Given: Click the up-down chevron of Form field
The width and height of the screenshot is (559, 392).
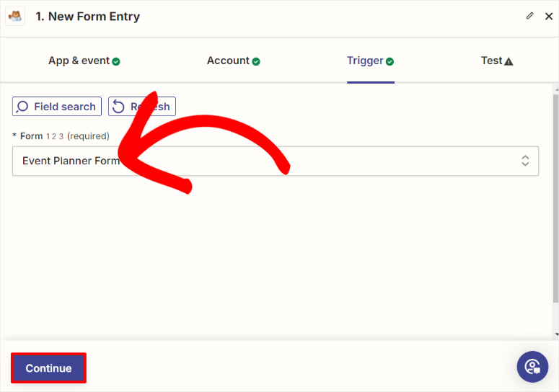Looking at the screenshot, I should (525, 161).
